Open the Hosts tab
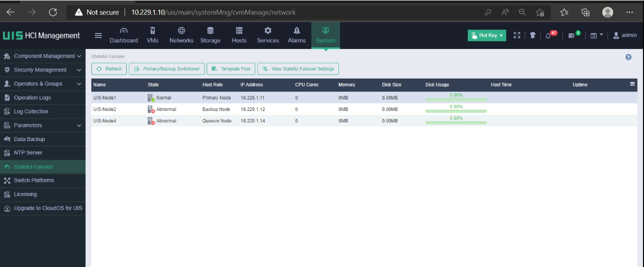 tap(239, 35)
